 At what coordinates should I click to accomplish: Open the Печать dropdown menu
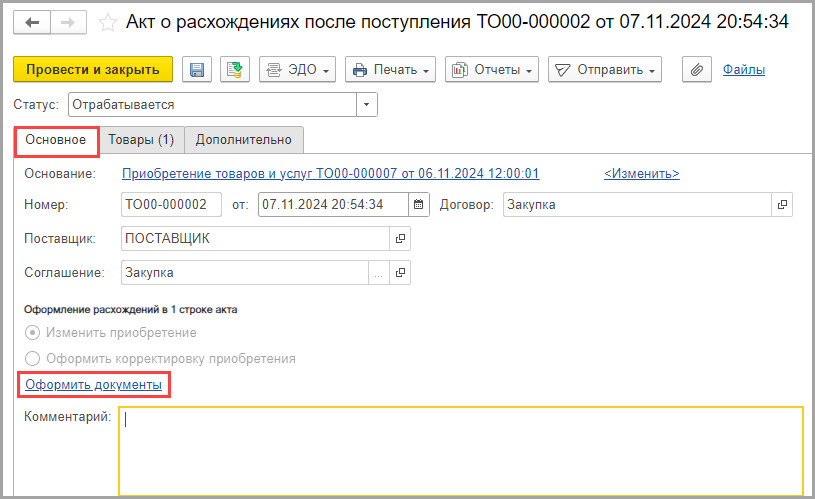pyautogui.click(x=390, y=70)
